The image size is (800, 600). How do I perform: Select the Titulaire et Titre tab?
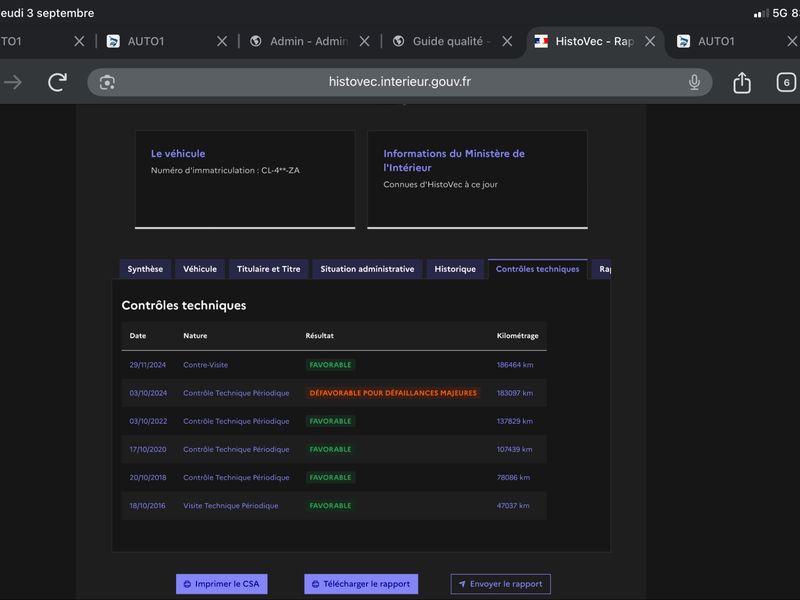[x=268, y=269]
